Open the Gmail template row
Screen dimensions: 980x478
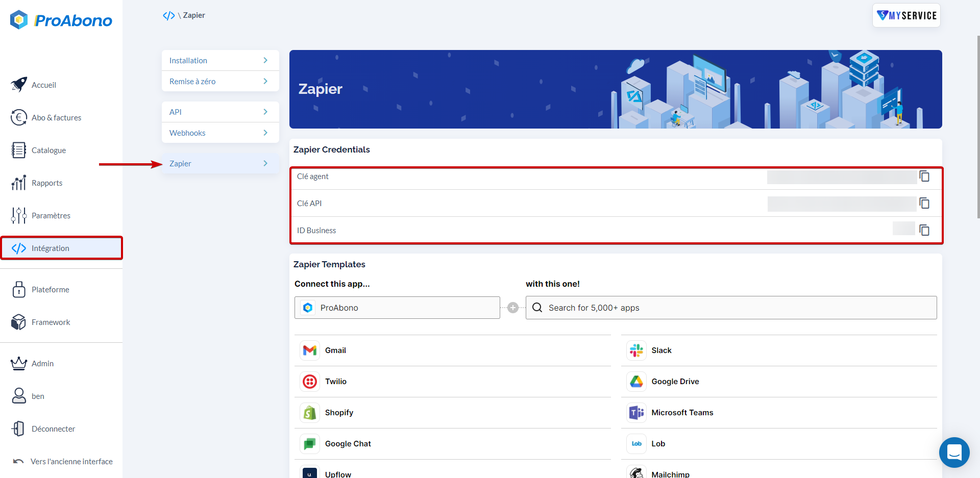coord(452,350)
